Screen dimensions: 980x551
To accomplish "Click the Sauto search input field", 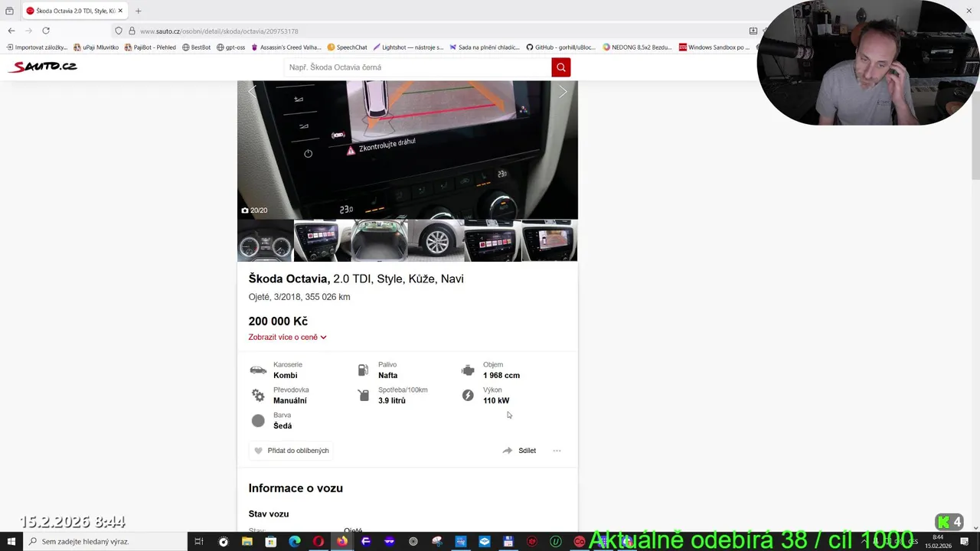I will point(417,67).
